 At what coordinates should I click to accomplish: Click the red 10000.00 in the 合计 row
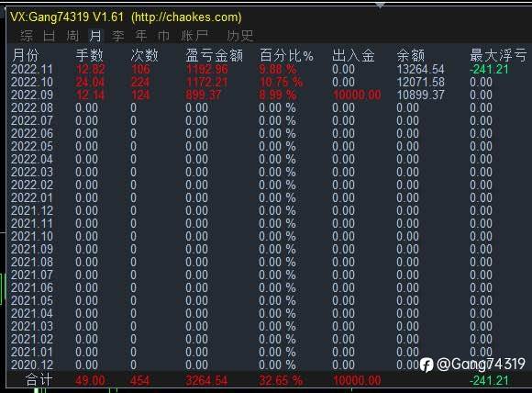(357, 380)
